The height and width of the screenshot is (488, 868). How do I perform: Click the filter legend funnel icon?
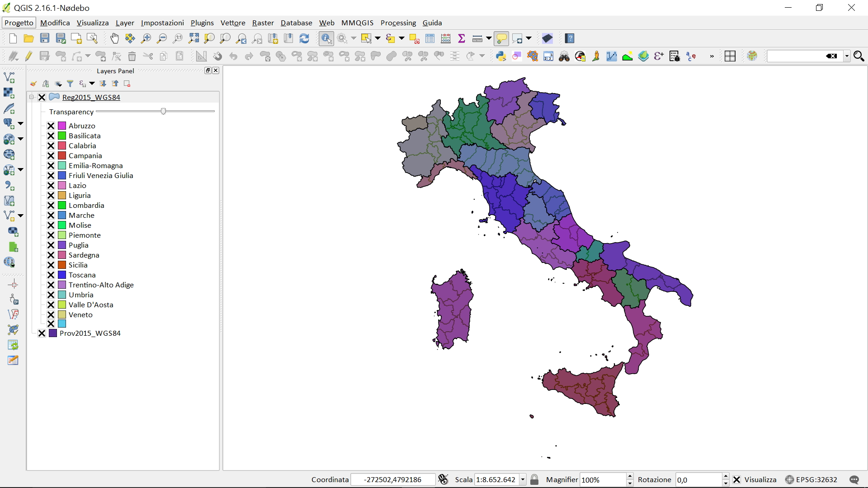70,84
